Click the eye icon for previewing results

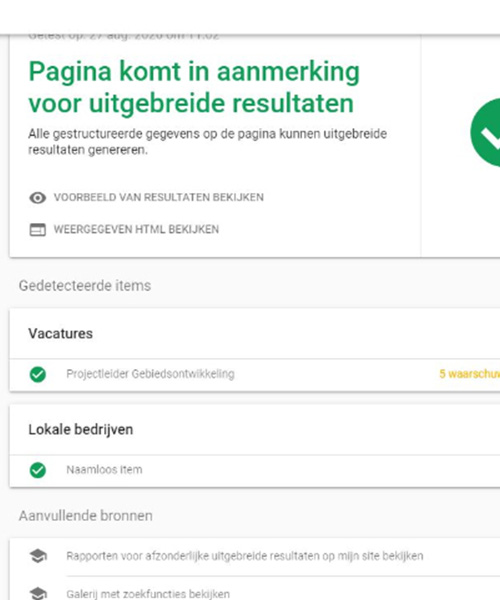[x=37, y=198]
